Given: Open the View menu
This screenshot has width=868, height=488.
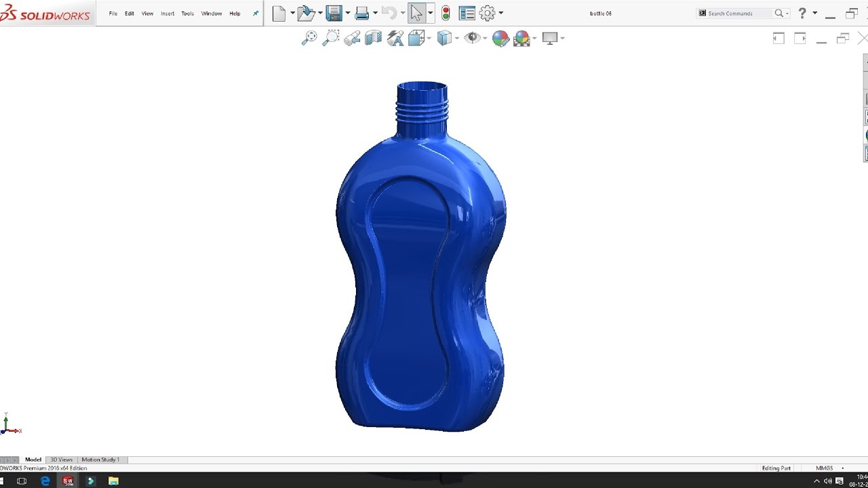Looking at the screenshot, I should (x=147, y=14).
